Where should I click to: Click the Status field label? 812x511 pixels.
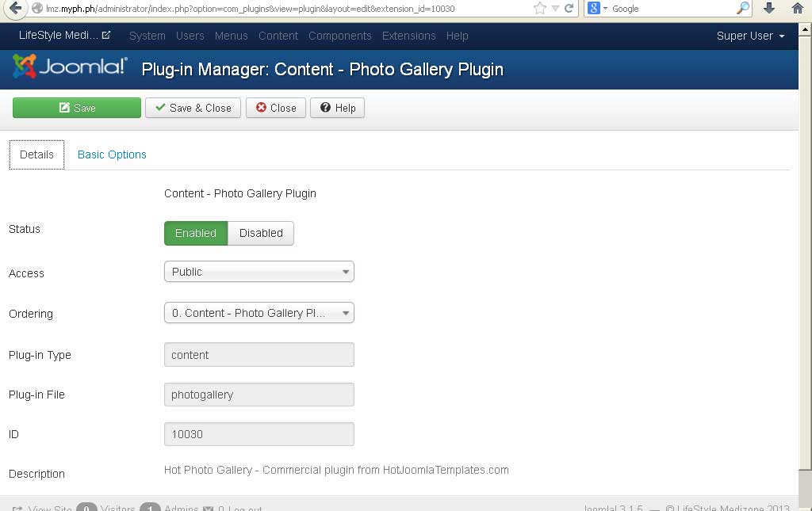pyautogui.click(x=25, y=229)
